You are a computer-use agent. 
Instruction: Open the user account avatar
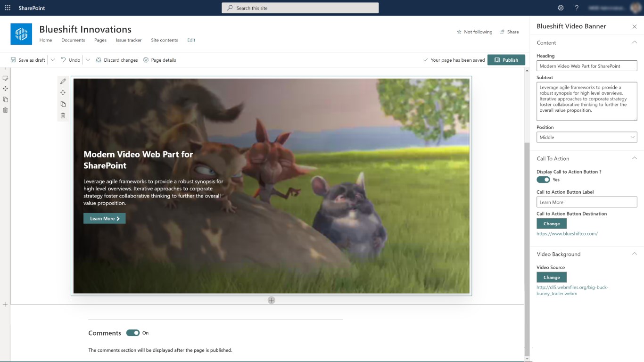pyautogui.click(x=636, y=8)
